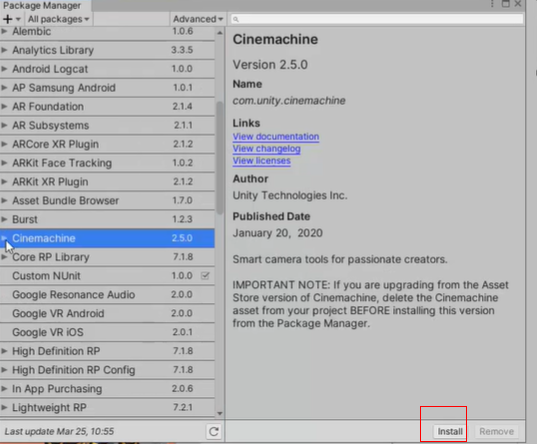537x444 pixels.
Task: Click the 2.0.6 version of In App Purchasing
Action: (x=182, y=388)
